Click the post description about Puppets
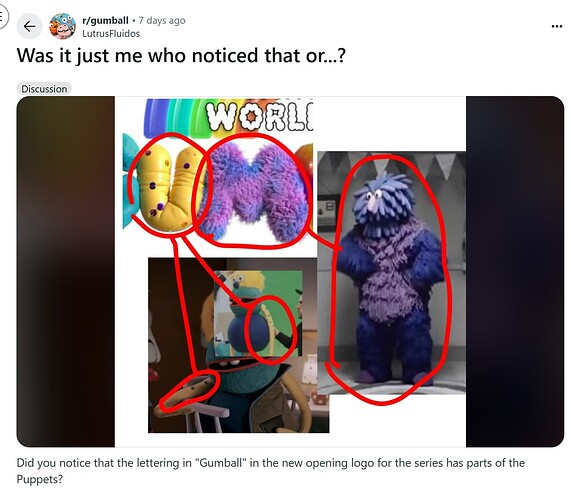The image size is (571, 500). [271, 471]
